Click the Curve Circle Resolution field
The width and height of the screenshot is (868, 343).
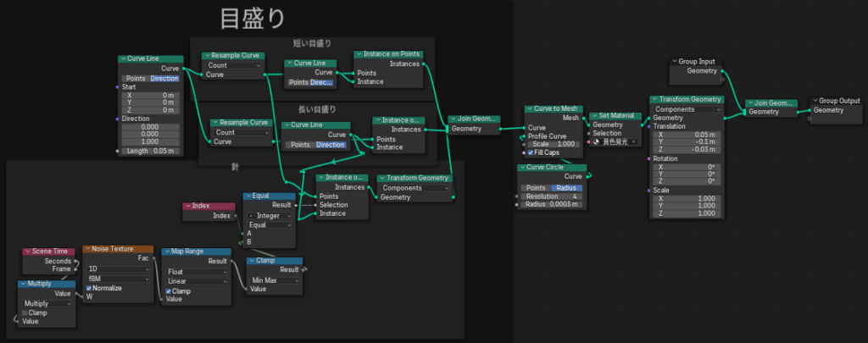(x=554, y=196)
